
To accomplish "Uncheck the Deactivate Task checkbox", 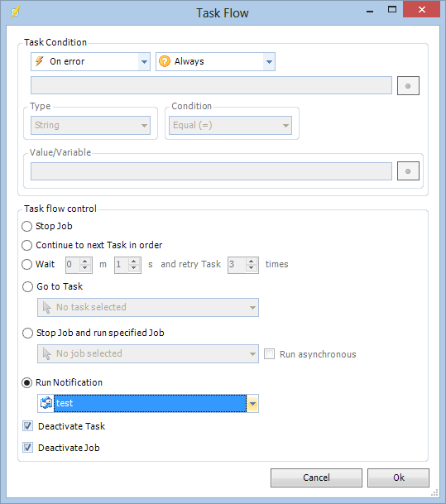I will 27,426.
